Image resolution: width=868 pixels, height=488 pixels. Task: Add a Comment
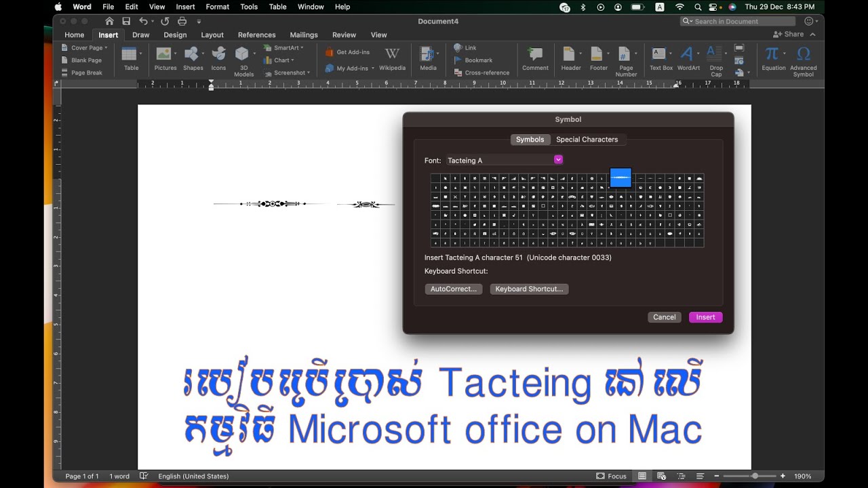point(535,58)
